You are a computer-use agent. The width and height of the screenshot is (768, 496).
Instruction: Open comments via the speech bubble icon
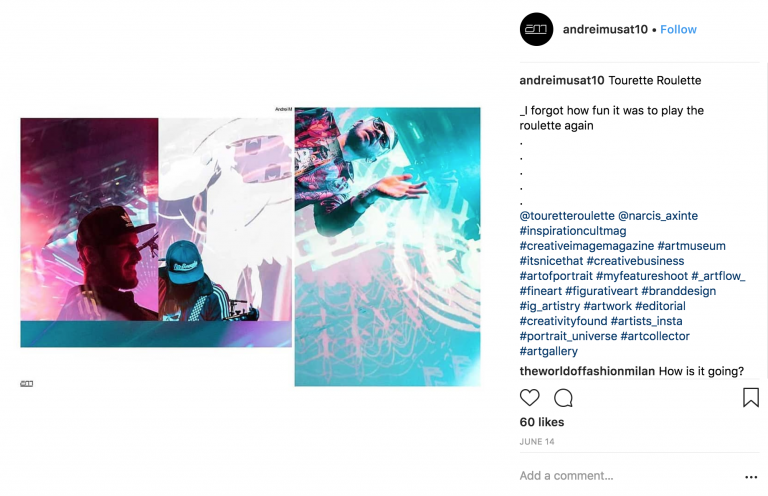pos(563,398)
